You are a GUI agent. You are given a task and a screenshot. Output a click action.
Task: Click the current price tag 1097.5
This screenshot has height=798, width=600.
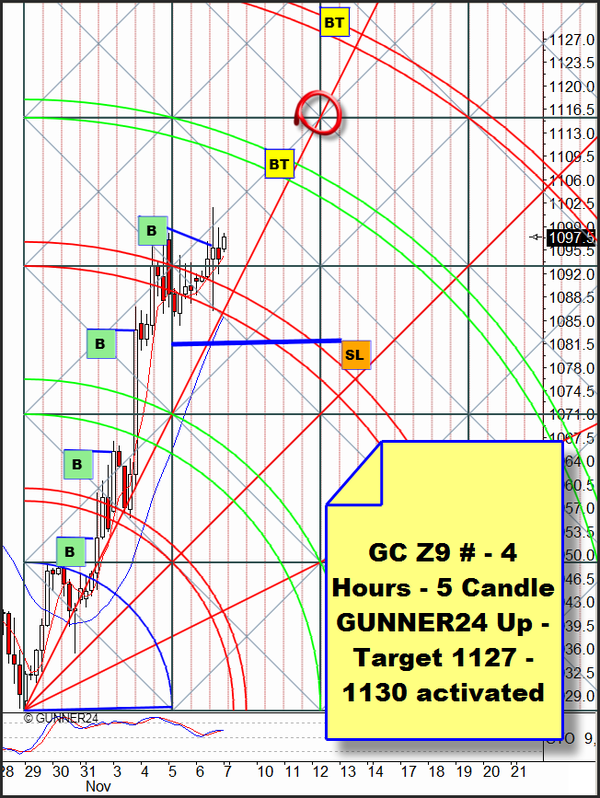click(570, 238)
